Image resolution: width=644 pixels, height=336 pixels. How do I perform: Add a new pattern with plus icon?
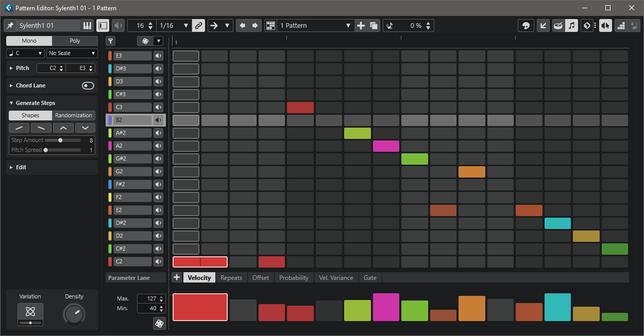[361, 26]
